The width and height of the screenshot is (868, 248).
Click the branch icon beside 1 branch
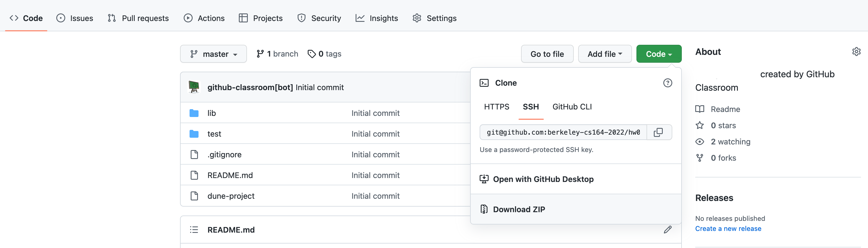click(260, 54)
